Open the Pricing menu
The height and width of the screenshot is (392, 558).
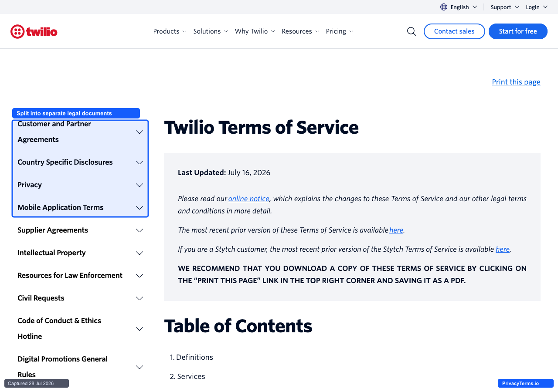click(340, 31)
